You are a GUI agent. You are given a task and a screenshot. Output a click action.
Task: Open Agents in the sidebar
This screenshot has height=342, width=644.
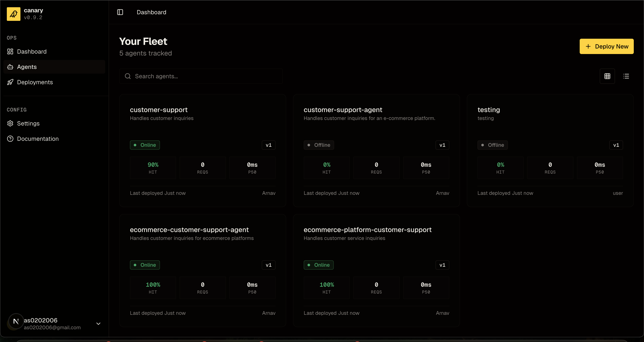coord(27,67)
